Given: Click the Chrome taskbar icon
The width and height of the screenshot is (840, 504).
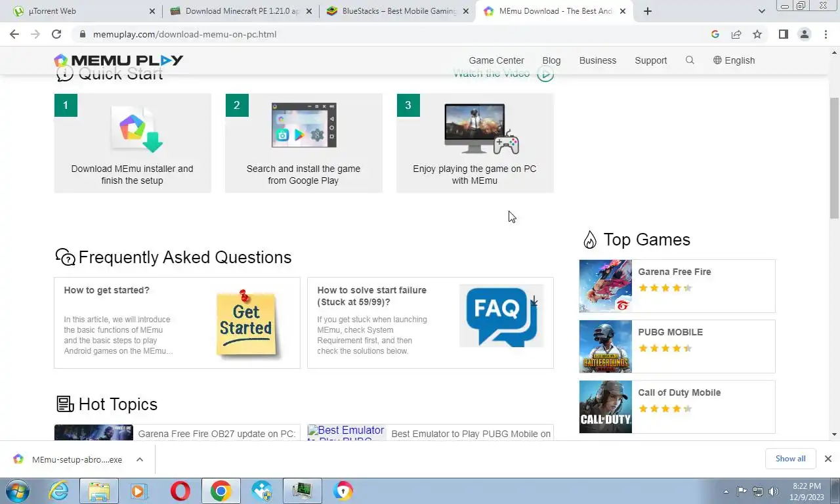Looking at the screenshot, I should 220,491.
